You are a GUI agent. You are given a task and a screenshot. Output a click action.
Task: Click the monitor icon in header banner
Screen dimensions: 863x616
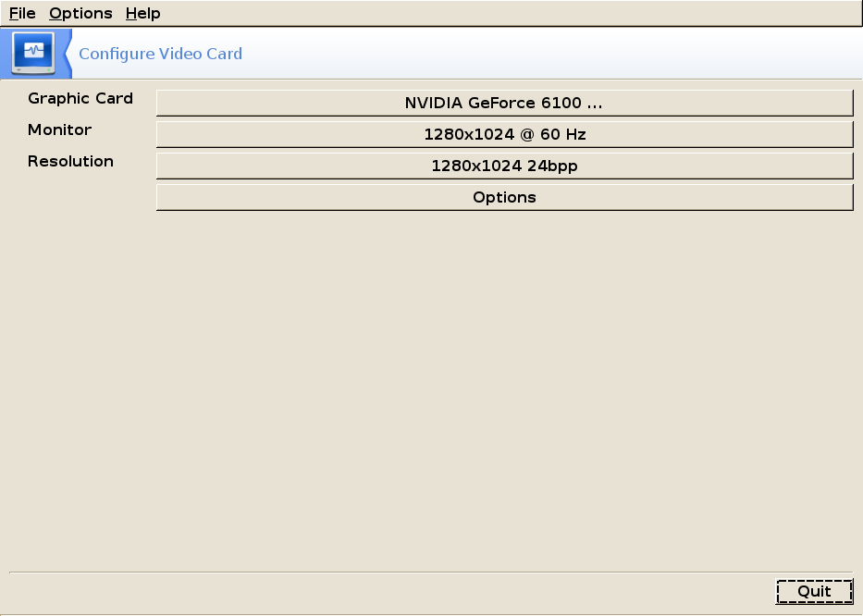33,54
